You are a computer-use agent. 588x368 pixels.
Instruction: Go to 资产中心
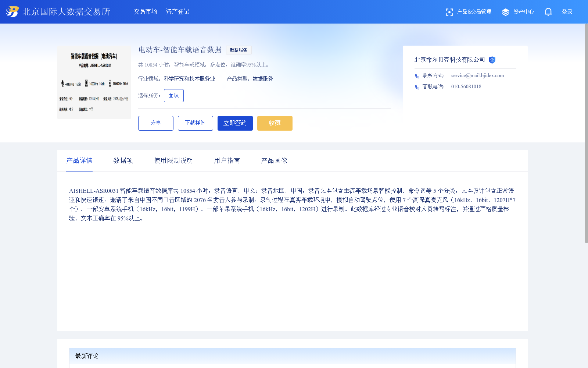[524, 12]
